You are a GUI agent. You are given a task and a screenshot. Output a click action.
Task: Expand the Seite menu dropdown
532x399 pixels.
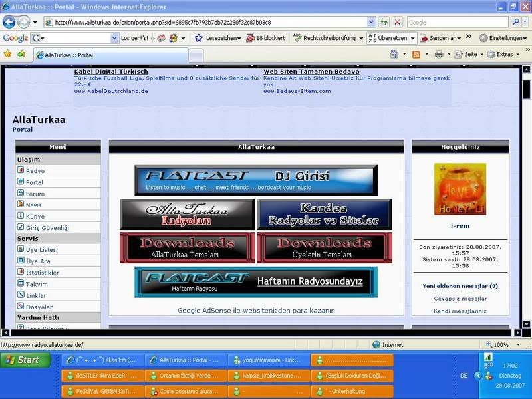pyautogui.click(x=481, y=55)
